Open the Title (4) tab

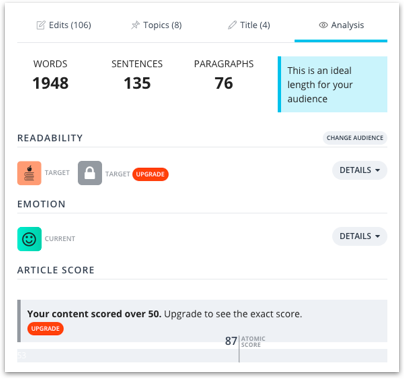click(249, 25)
